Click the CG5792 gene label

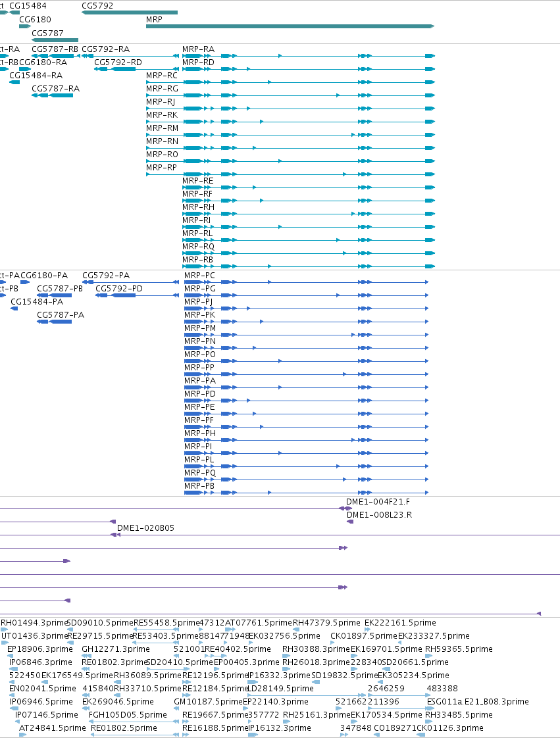pos(97,6)
